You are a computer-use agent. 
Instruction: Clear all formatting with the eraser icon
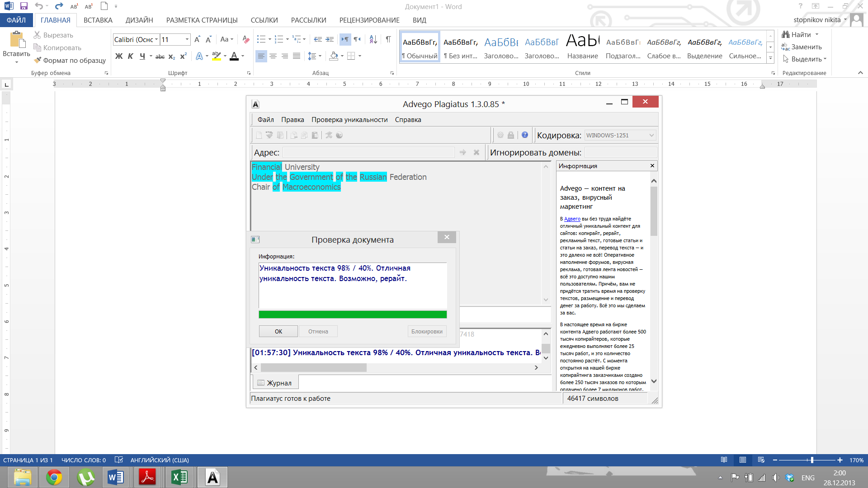point(245,39)
